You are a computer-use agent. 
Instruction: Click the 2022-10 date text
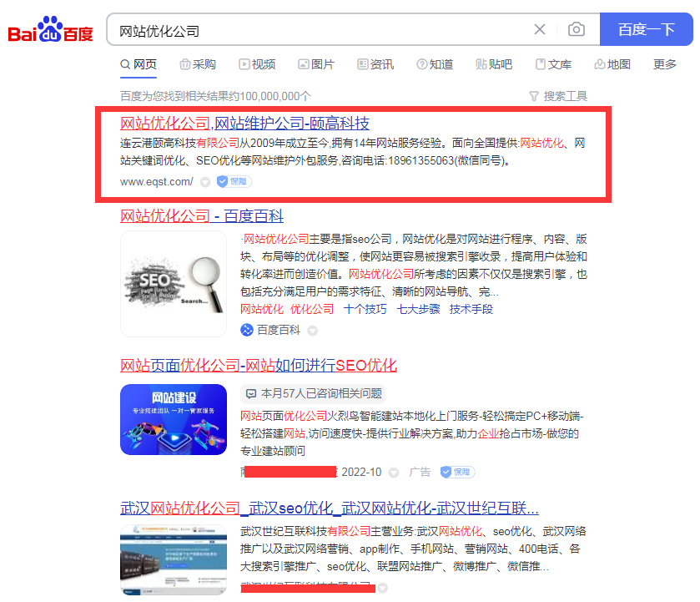pyautogui.click(x=361, y=473)
